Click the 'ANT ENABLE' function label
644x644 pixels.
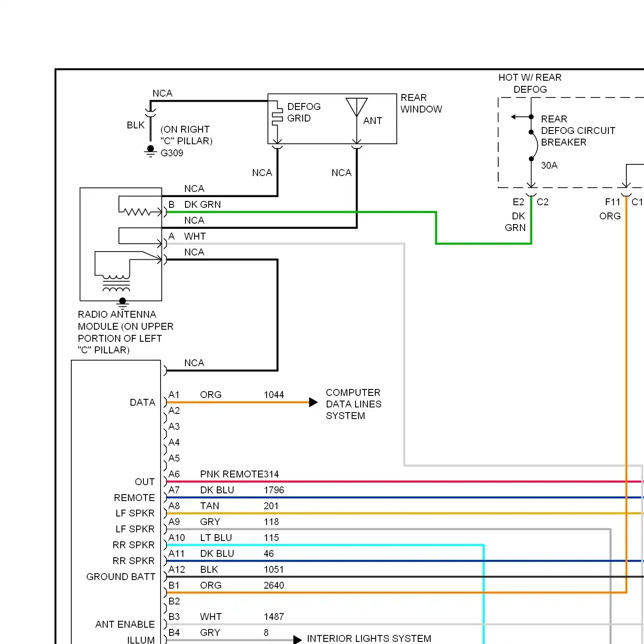click(125, 624)
